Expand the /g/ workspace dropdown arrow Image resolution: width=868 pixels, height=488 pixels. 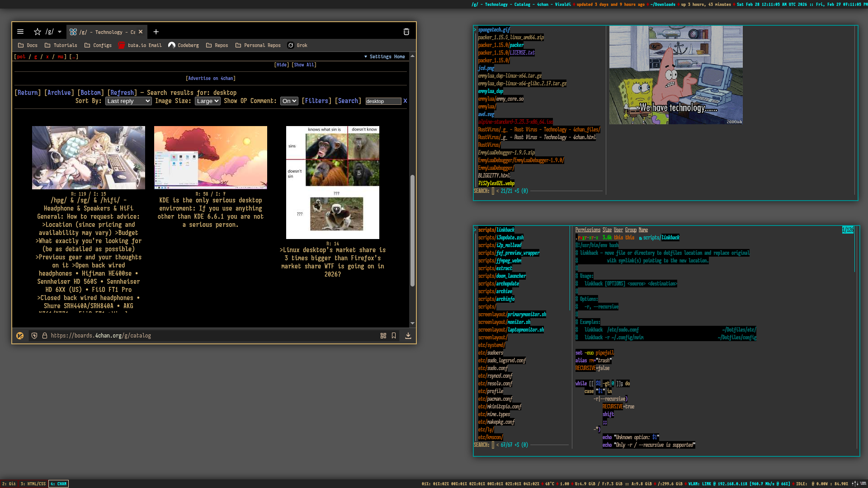point(60,32)
